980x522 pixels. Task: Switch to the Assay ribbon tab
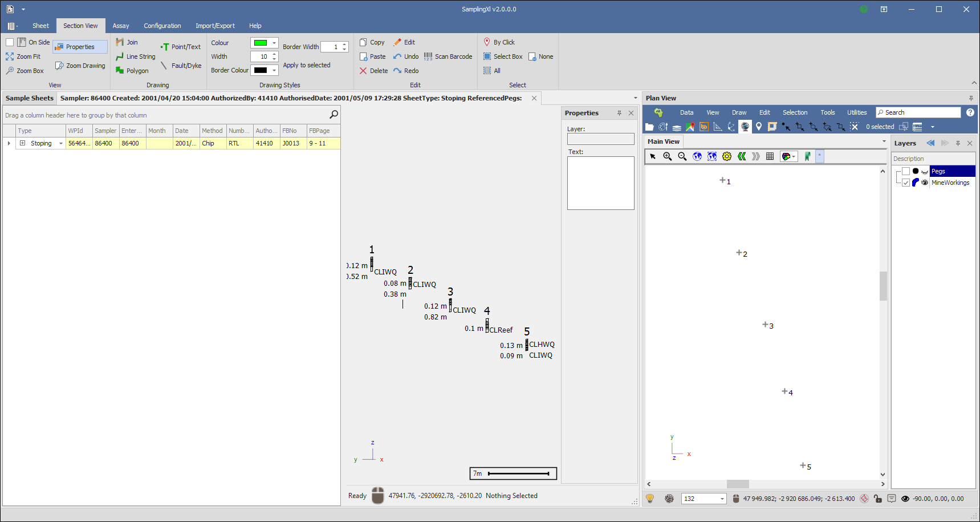(120, 26)
